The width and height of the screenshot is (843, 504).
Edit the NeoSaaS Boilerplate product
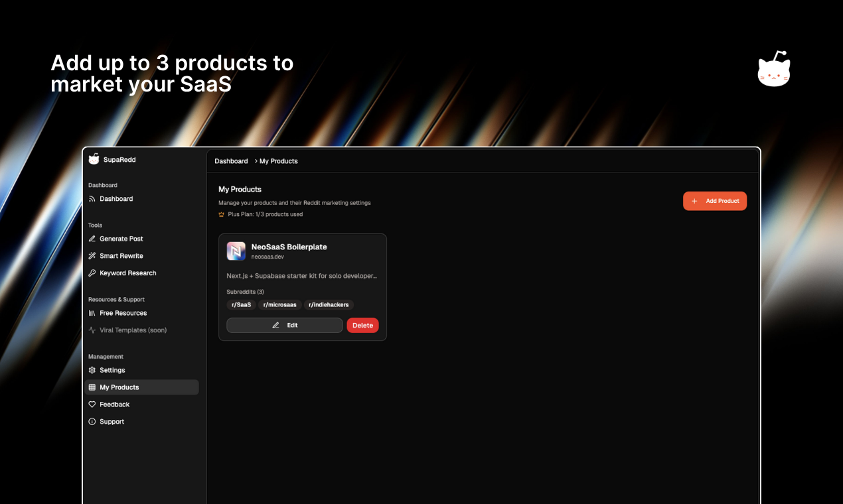(x=285, y=326)
